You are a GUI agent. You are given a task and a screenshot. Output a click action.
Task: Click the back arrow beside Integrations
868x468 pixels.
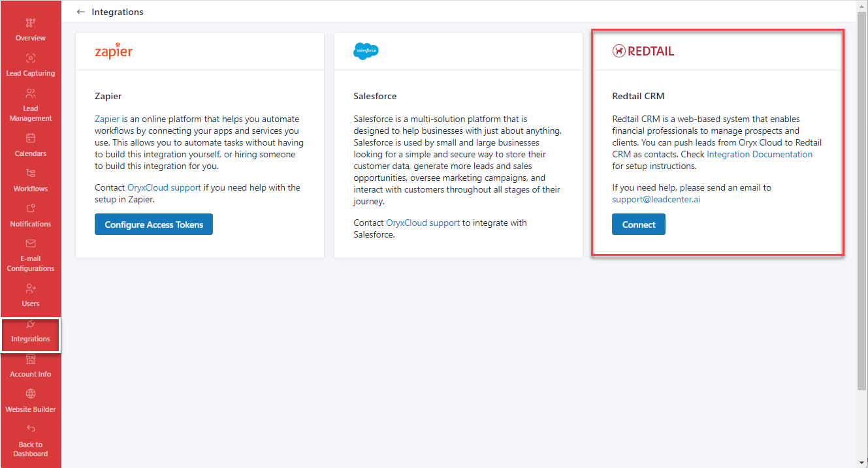[x=81, y=12]
